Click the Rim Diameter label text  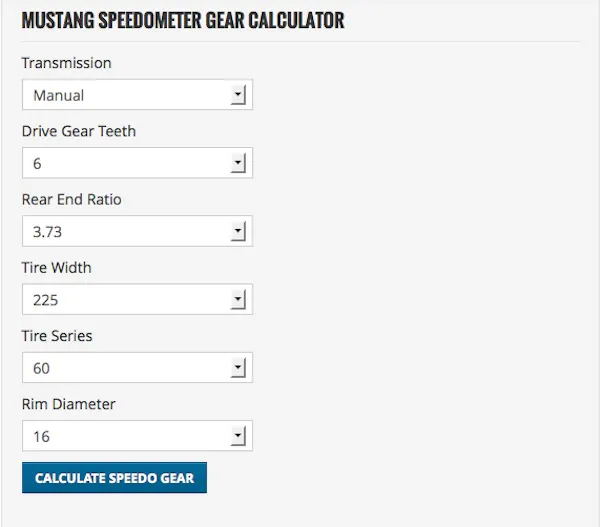69,404
